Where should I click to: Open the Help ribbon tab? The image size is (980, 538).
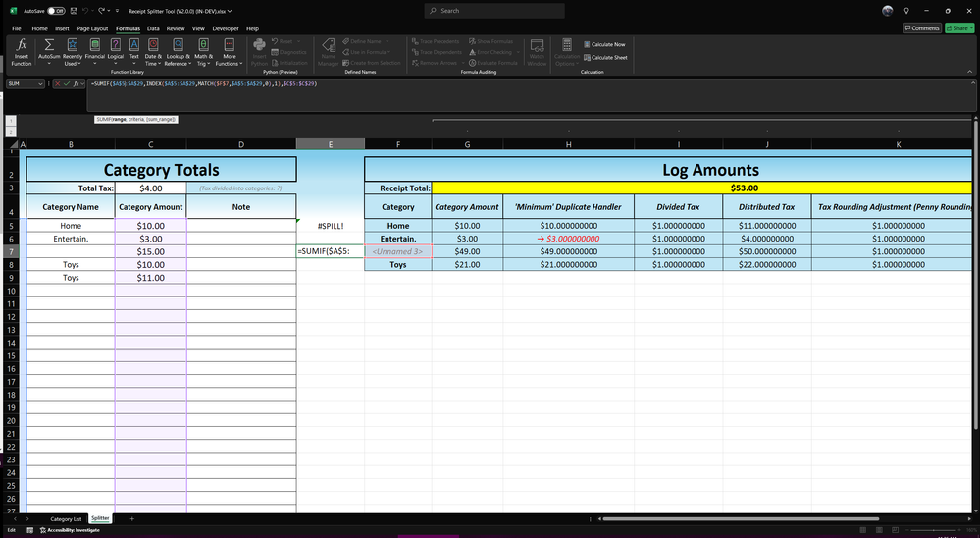click(x=252, y=28)
